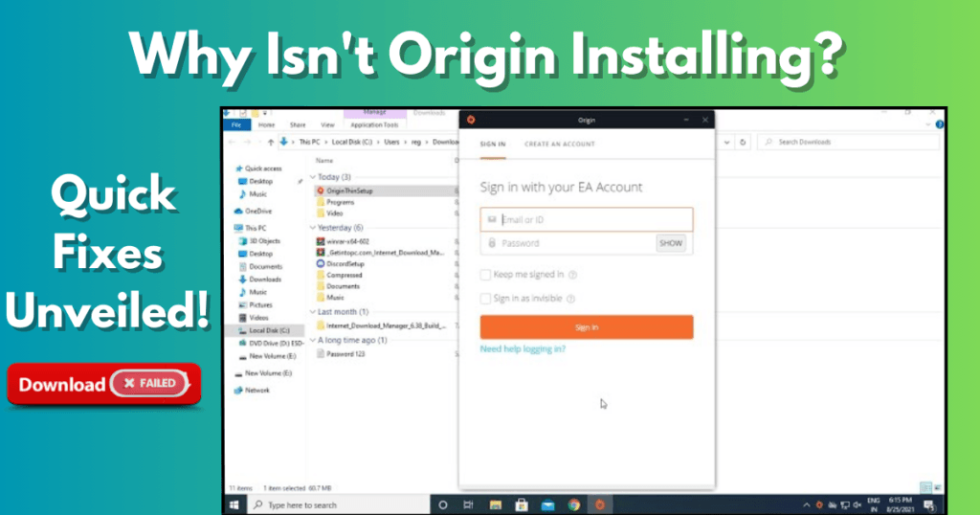
Task: Switch File Explorer to the large icons view
Action: point(938,487)
